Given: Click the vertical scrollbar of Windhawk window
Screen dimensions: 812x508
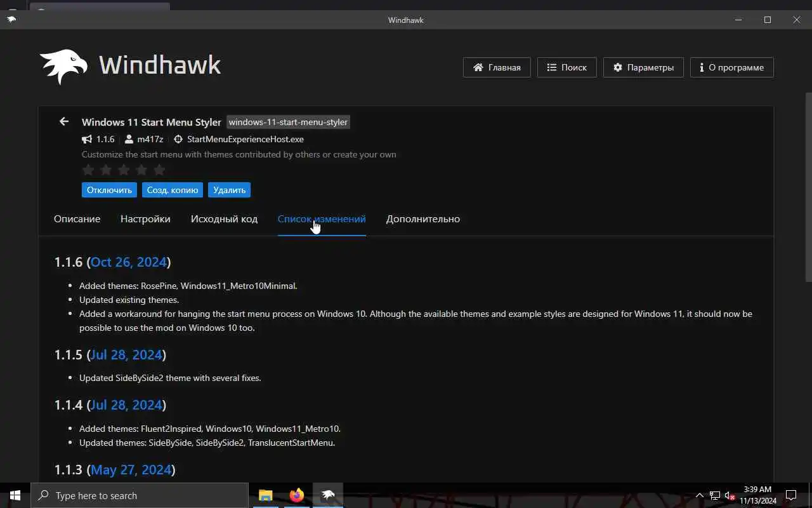Looking at the screenshot, I should (x=808, y=187).
